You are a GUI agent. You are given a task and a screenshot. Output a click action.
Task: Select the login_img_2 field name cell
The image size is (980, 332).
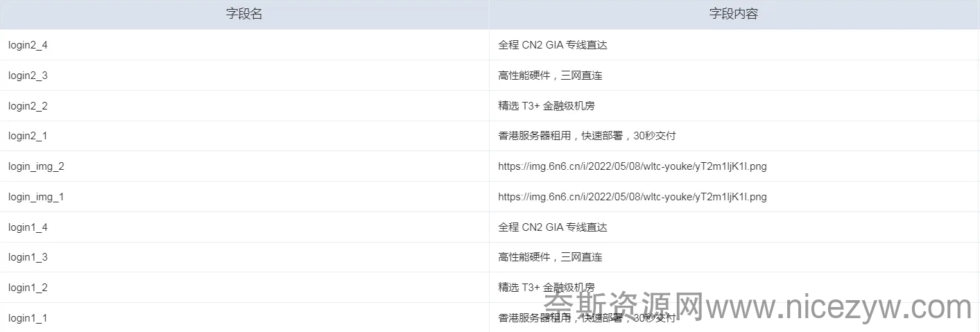click(x=244, y=166)
